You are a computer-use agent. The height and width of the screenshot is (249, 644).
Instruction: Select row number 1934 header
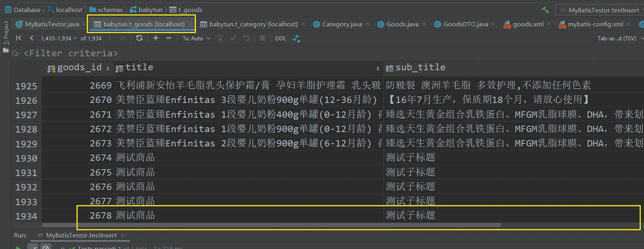26,216
